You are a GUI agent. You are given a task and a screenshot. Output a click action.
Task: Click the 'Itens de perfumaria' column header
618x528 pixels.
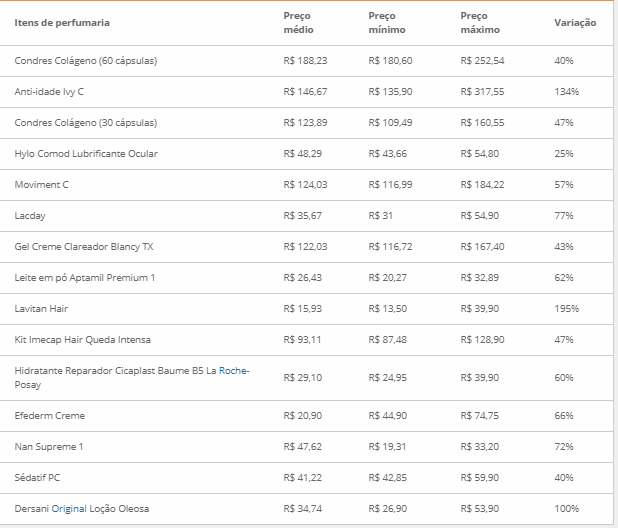(x=62, y=22)
